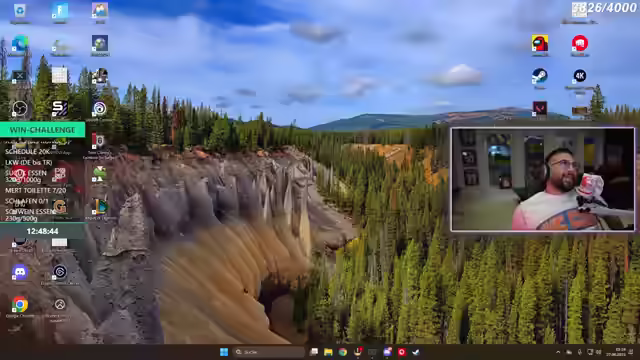Launch OBS Studio from the desktop
Viewport: 640px width, 360px height.
coord(20,109)
